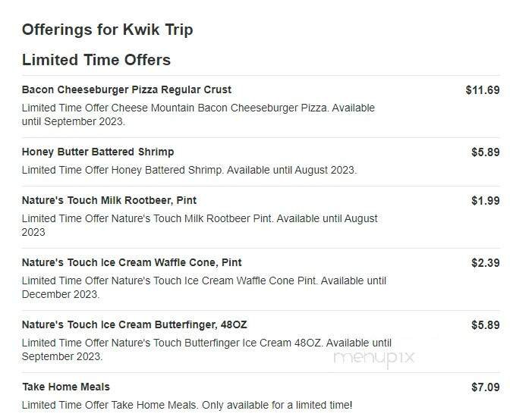The image size is (510, 420).
Task: Select Nature's Touch Ice Cream Butterfinger, 48OZ
Action: (x=134, y=324)
